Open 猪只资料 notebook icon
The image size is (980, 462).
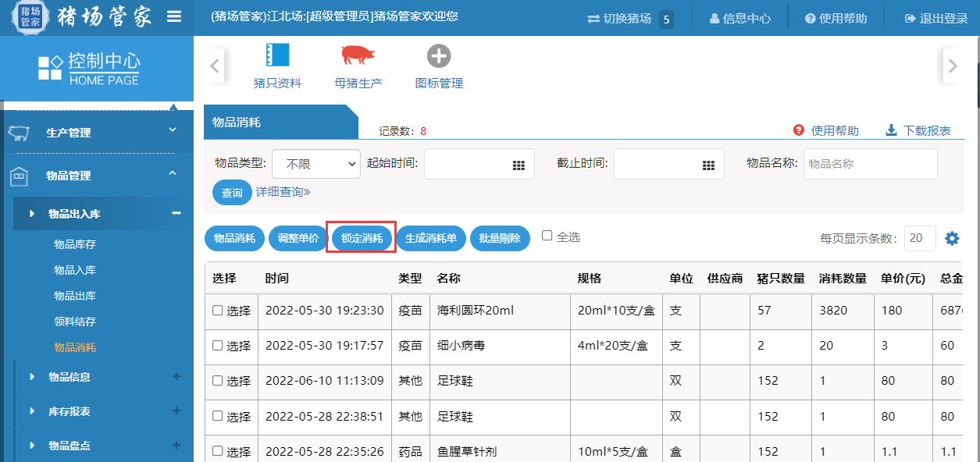point(277,56)
